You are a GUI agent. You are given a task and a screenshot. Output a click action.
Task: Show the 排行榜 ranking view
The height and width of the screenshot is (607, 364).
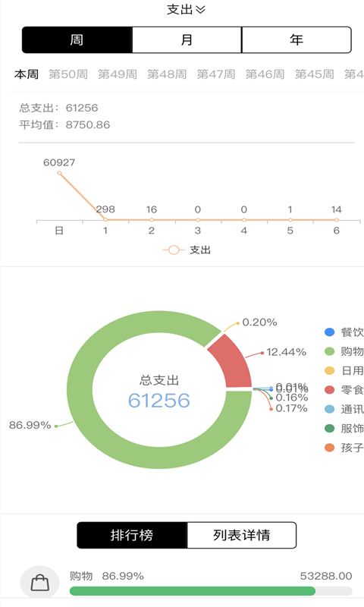point(132,535)
